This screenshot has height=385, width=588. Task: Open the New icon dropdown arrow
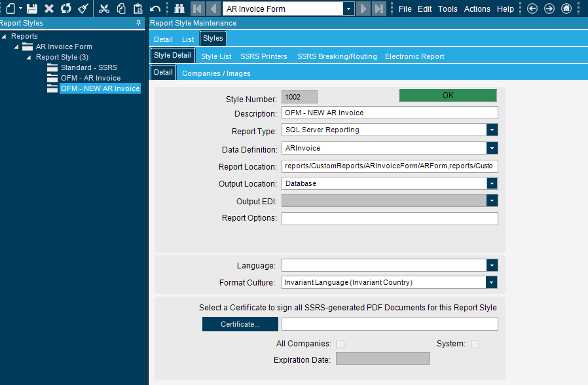pos(20,9)
